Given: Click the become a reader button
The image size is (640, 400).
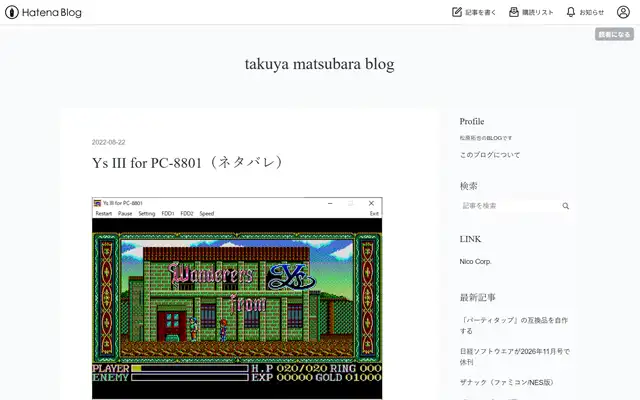Looking at the screenshot, I should [614, 34].
